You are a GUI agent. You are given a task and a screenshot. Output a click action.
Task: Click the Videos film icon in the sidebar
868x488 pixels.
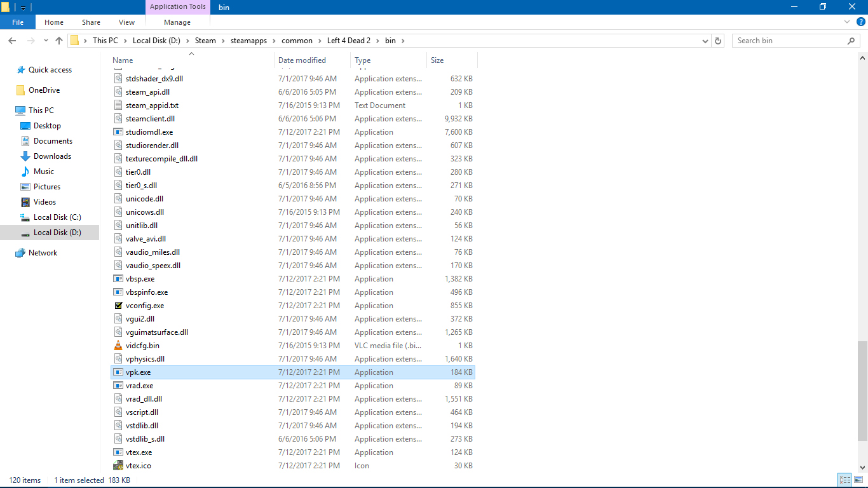(25, 202)
